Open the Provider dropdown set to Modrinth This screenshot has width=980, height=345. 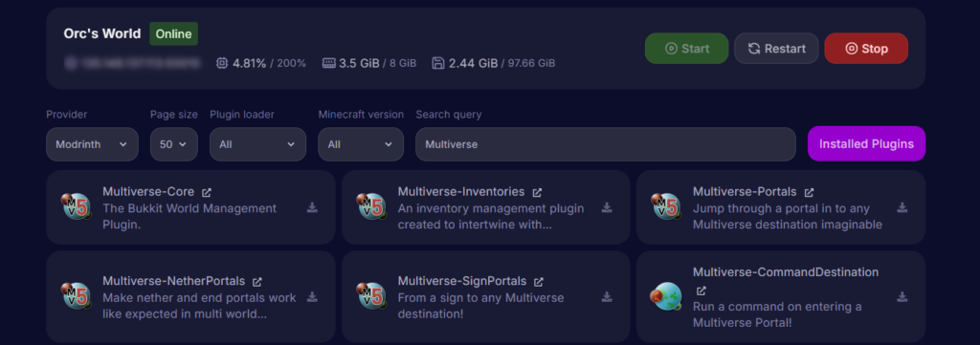pos(92,144)
